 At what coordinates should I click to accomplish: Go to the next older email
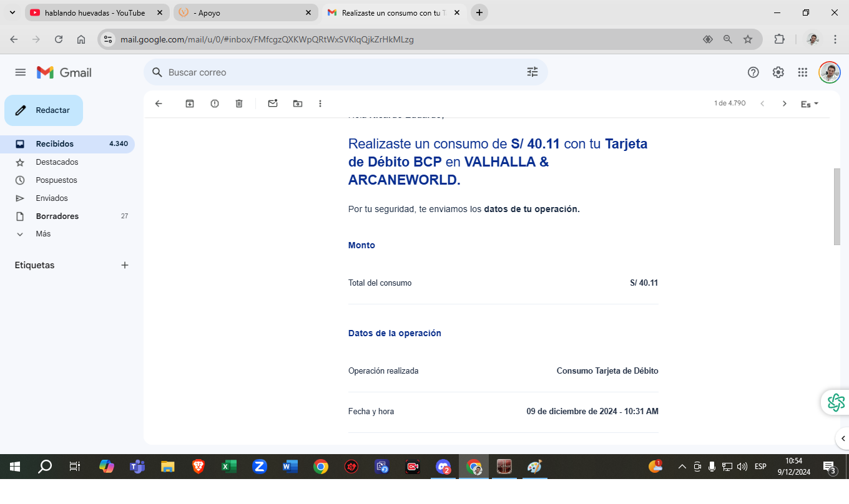pos(785,104)
